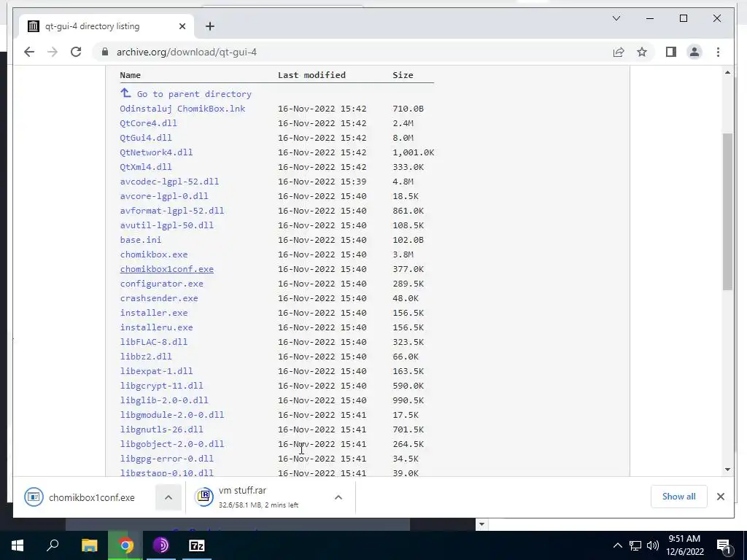
Task: Open the volume control in system tray
Action: click(x=653, y=545)
